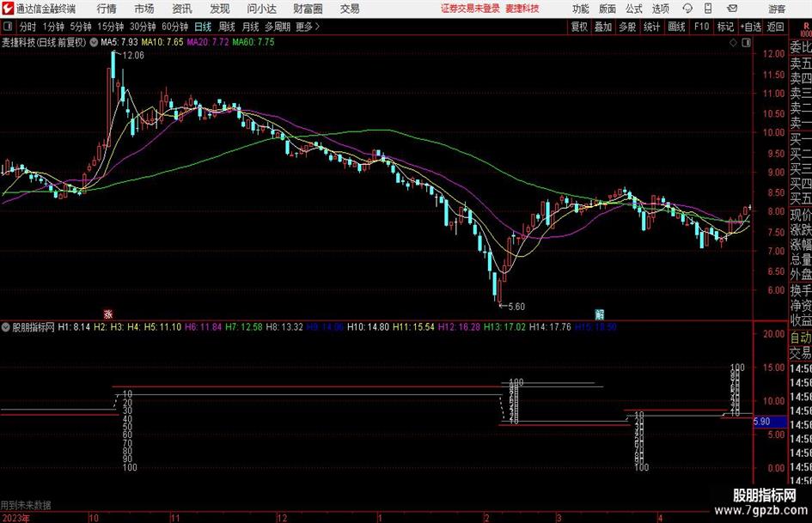Open the 公式 menu

pyautogui.click(x=634, y=9)
